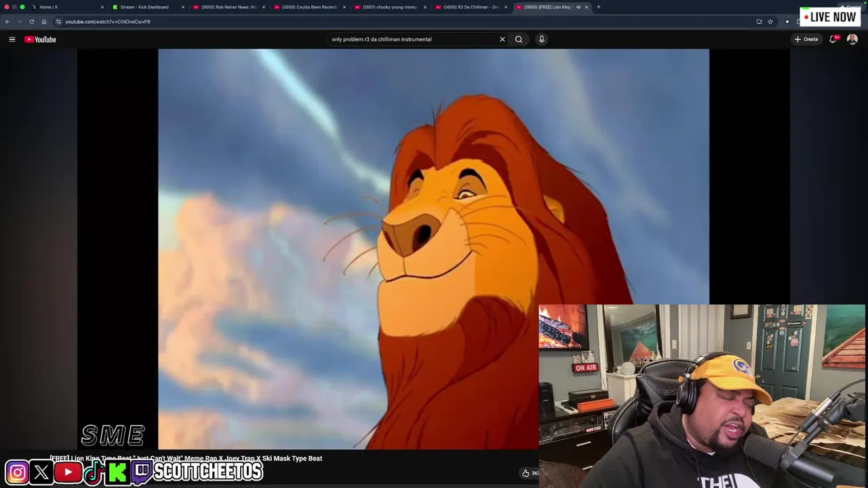Bookmark this page with the star icon
Image resolution: width=868 pixels, height=488 pixels.
770,22
